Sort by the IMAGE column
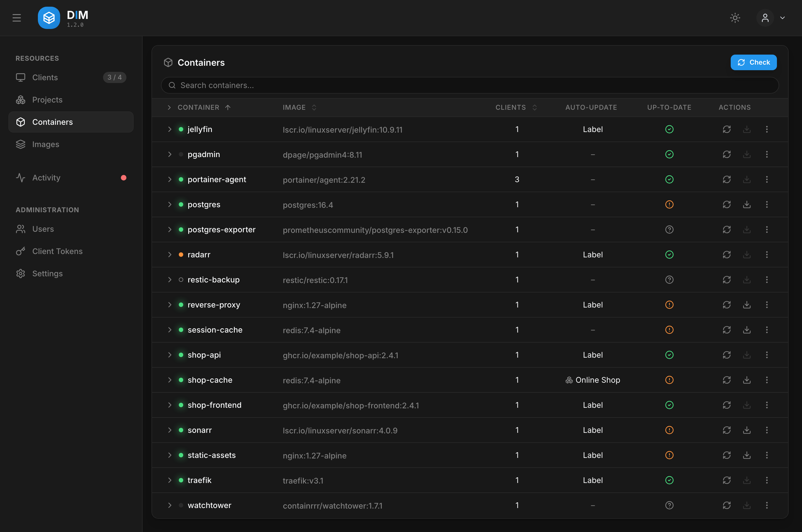This screenshot has width=802, height=532. [x=300, y=108]
